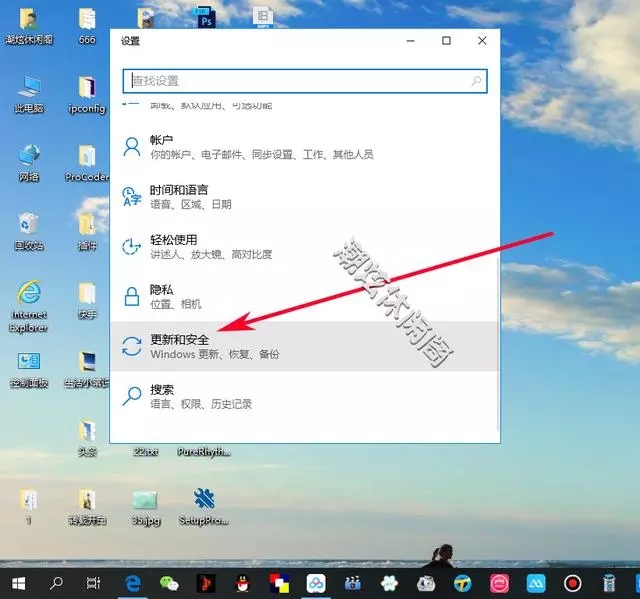The height and width of the screenshot is (599, 640).
Task: Open Microsoft Edge from the taskbar
Action: [133, 584]
